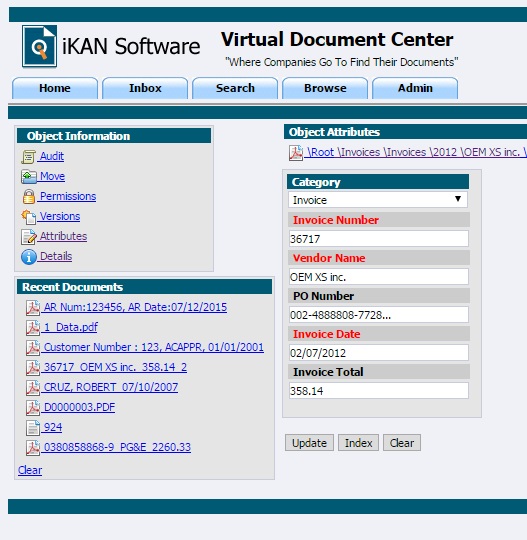Click the Permissions padlock icon
Screen dimensions: 527x540
click(29, 197)
